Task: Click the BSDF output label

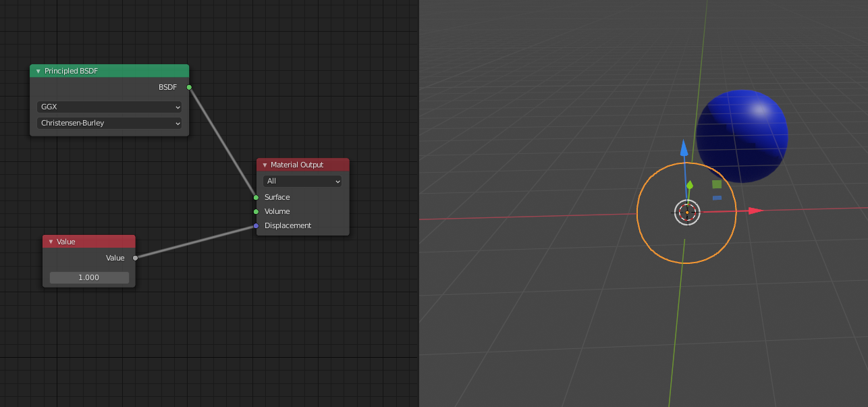Action: pos(167,87)
